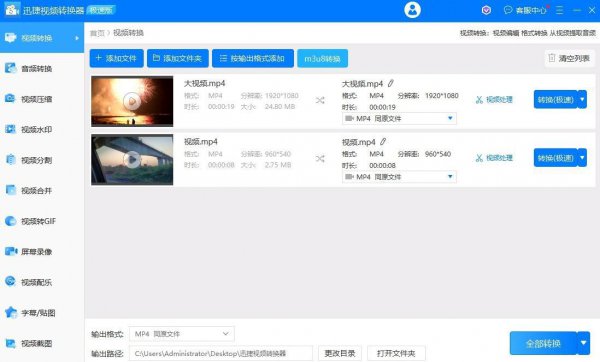Click the 添加文件夹 button
The image size is (600, 362).
click(x=178, y=58)
